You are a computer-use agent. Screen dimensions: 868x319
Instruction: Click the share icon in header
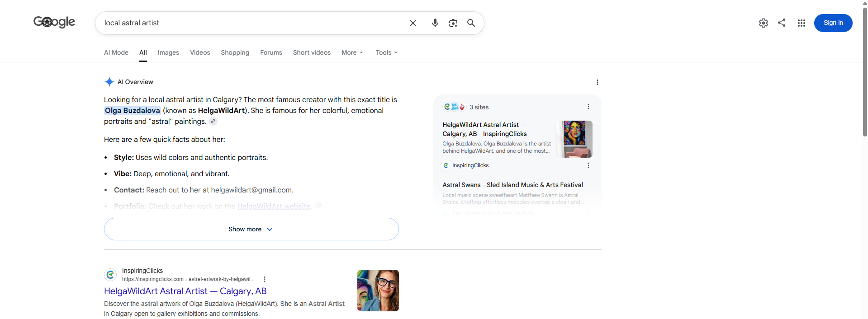782,23
